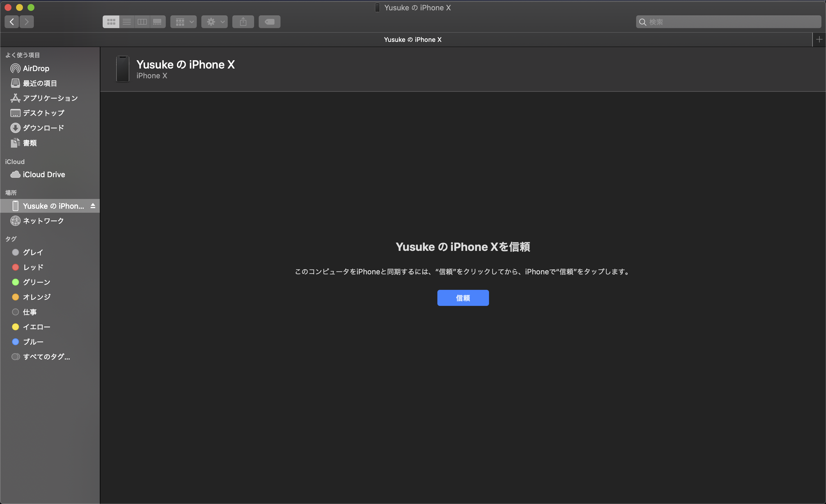Go forward with the right chevron button
The image size is (826, 504).
point(26,22)
